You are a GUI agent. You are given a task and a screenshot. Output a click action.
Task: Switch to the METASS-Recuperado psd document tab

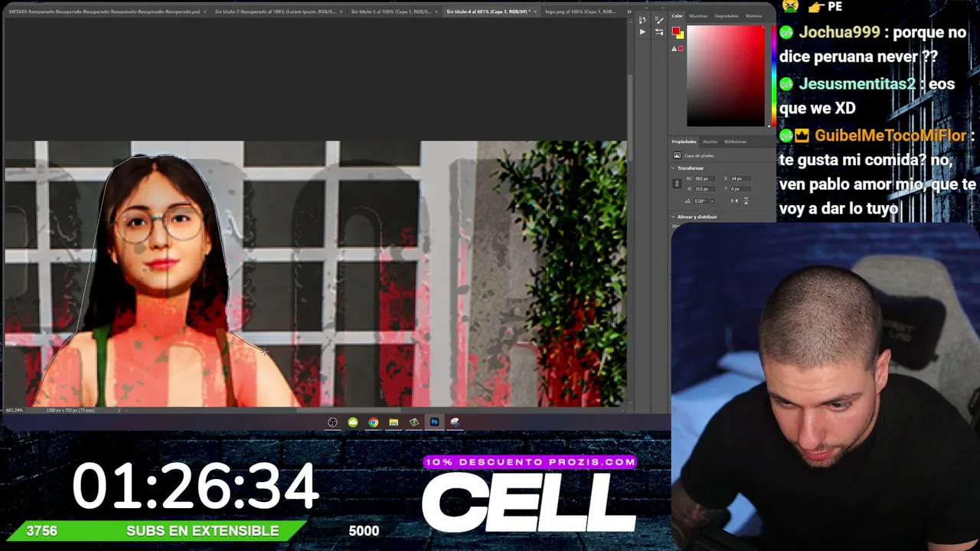pos(104,11)
